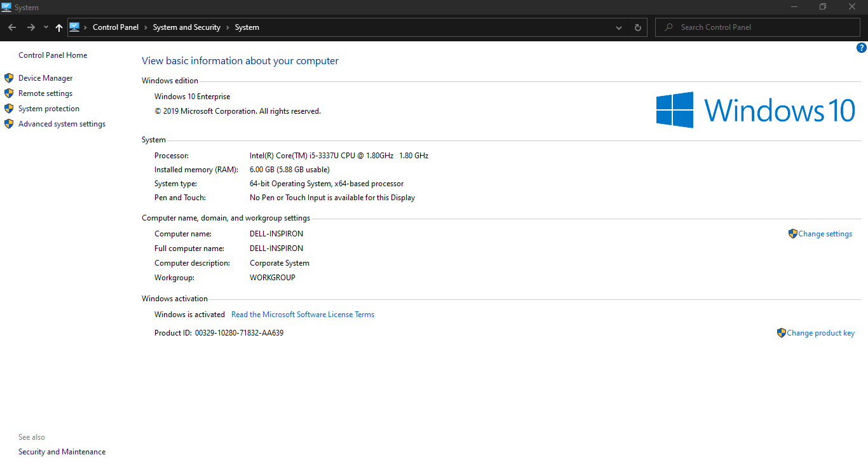Select System and Security breadcrumb
The width and height of the screenshot is (868, 469).
[x=187, y=27]
